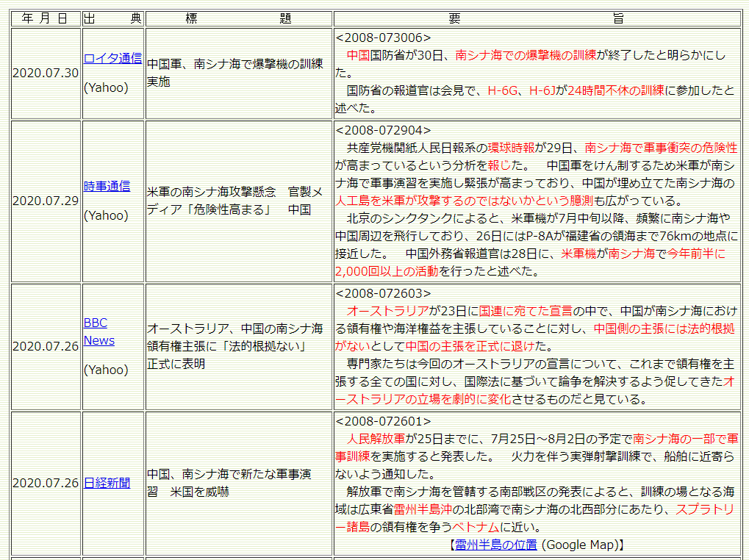
Task: Click the article ID <2008-073006>
Action: (383, 37)
